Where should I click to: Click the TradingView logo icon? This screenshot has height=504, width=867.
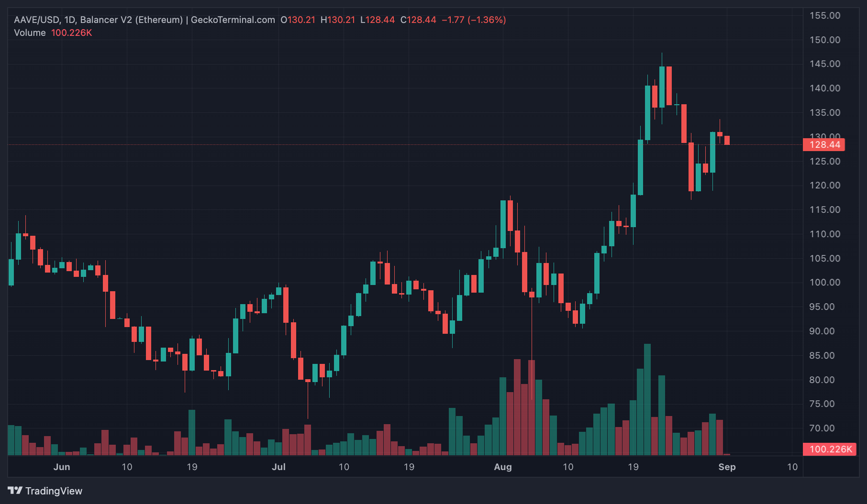pos(15,491)
